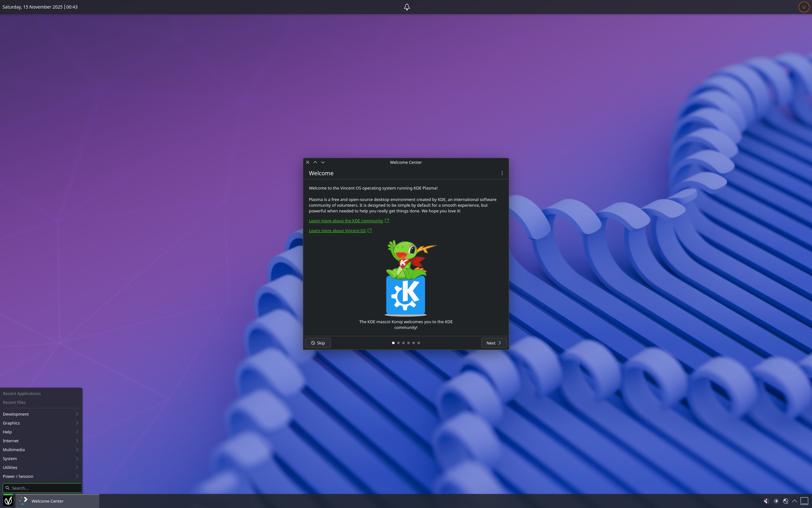Open the brightness and color tray icon
The height and width of the screenshot is (508, 812).
point(776,501)
